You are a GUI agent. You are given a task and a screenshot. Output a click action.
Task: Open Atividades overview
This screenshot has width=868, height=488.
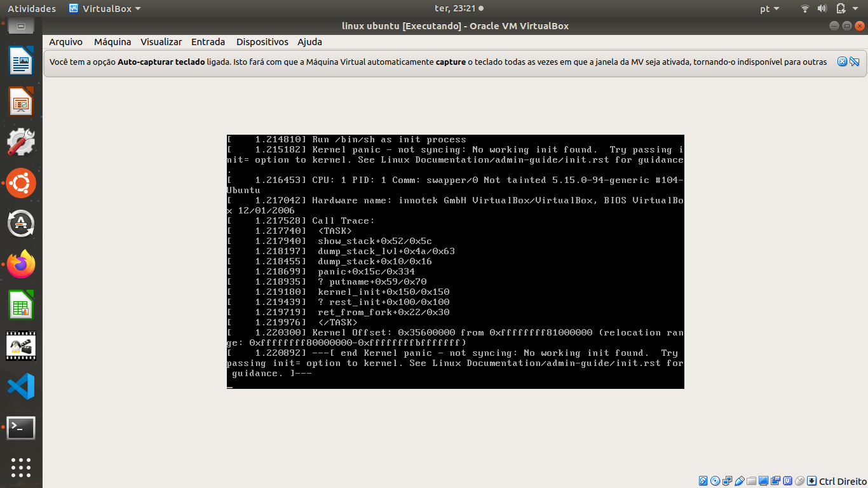(x=32, y=8)
